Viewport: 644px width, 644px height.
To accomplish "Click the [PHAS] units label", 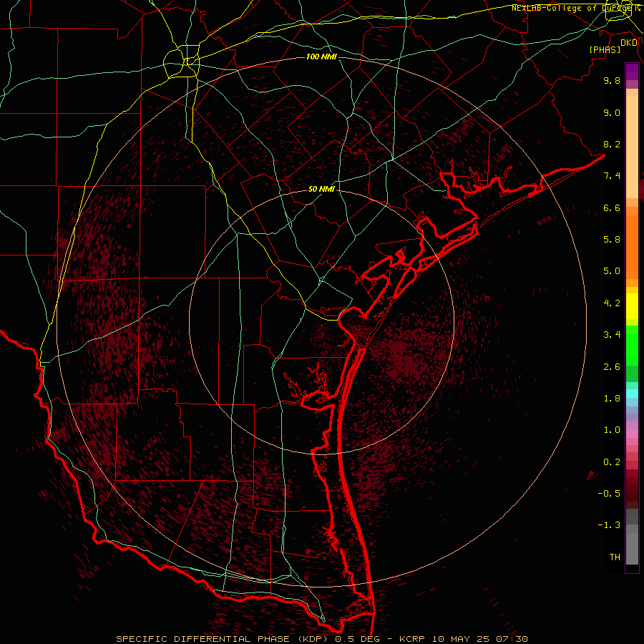I will pyautogui.click(x=605, y=49).
